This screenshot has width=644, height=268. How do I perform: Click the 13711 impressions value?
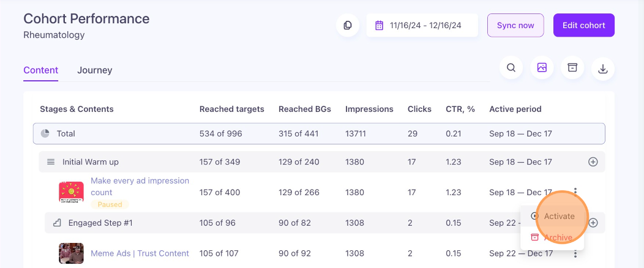coord(356,133)
